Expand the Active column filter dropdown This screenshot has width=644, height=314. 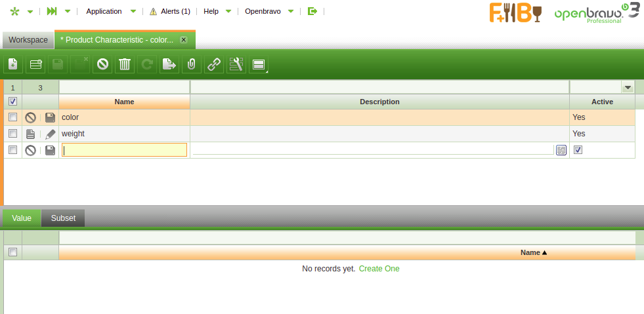[x=628, y=87]
